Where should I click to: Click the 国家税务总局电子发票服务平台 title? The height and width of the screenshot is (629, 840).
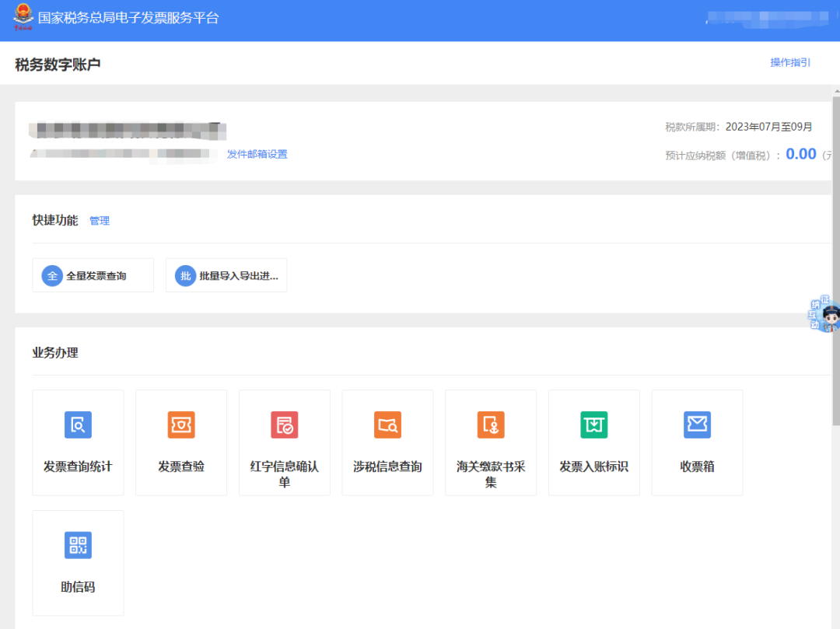128,18
